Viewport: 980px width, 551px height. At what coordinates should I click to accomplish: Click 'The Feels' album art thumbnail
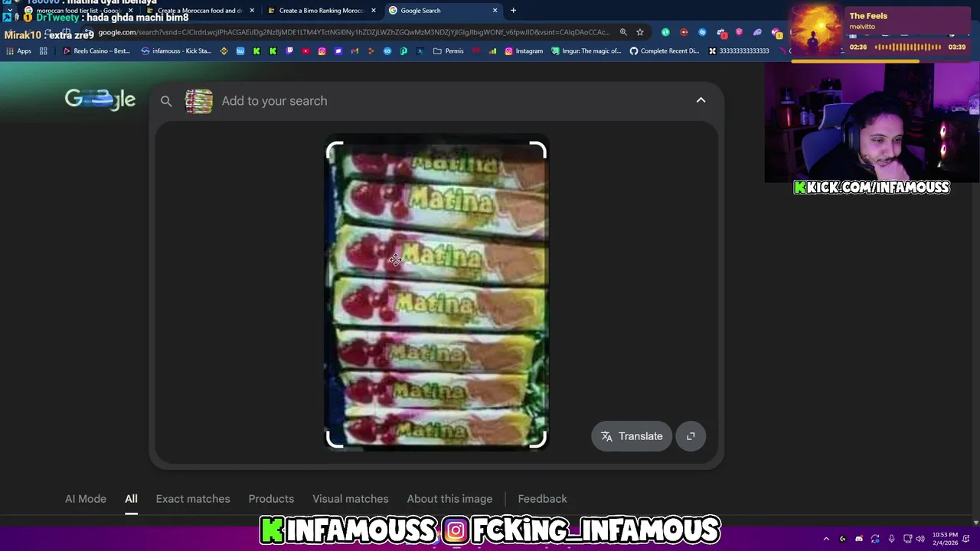(816, 31)
